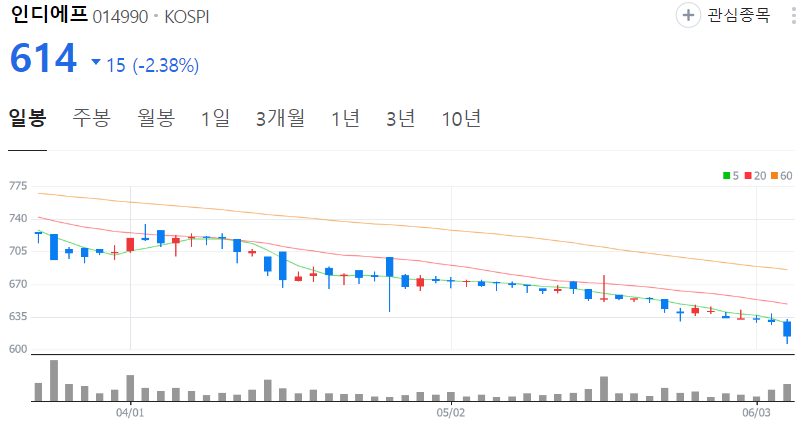Click the price change 15 (-2.38%)
805x422 pixels.
(x=152, y=65)
